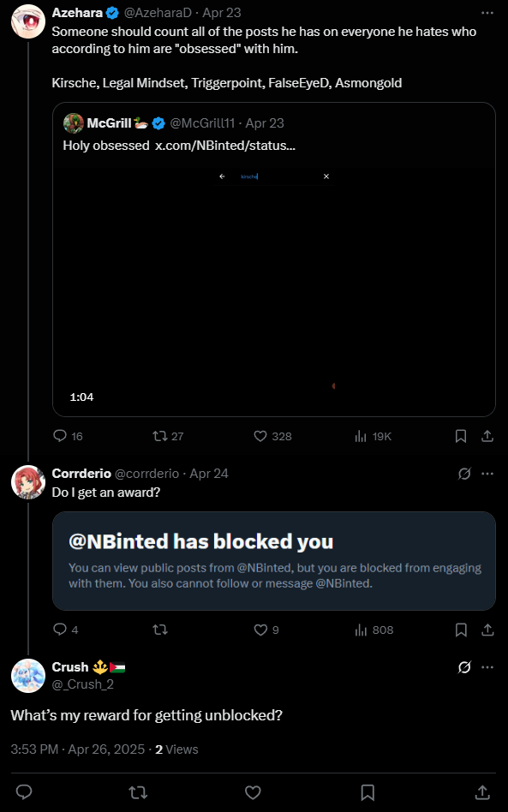
Task: Open @McGrill11 profile handle in quoted post
Action: [x=202, y=123]
